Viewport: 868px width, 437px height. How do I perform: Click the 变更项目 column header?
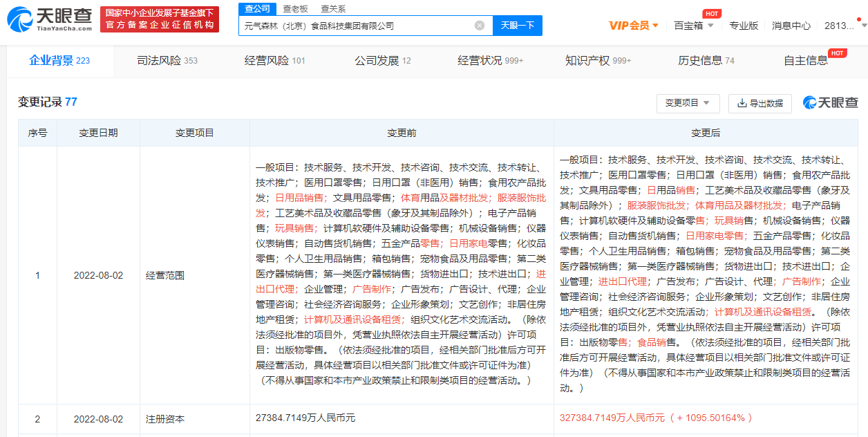tap(195, 133)
